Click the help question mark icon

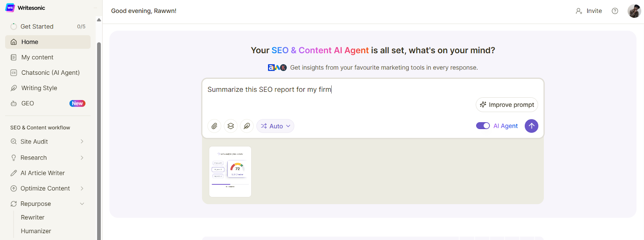[x=615, y=11]
